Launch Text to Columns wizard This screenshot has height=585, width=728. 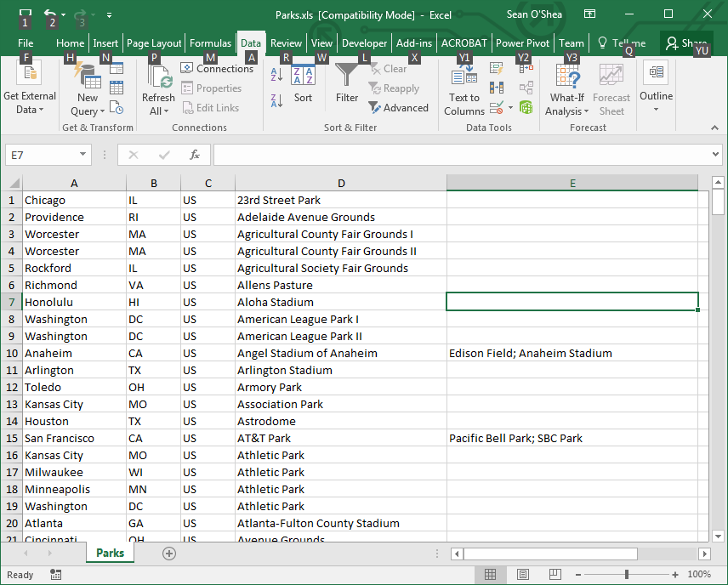464,90
